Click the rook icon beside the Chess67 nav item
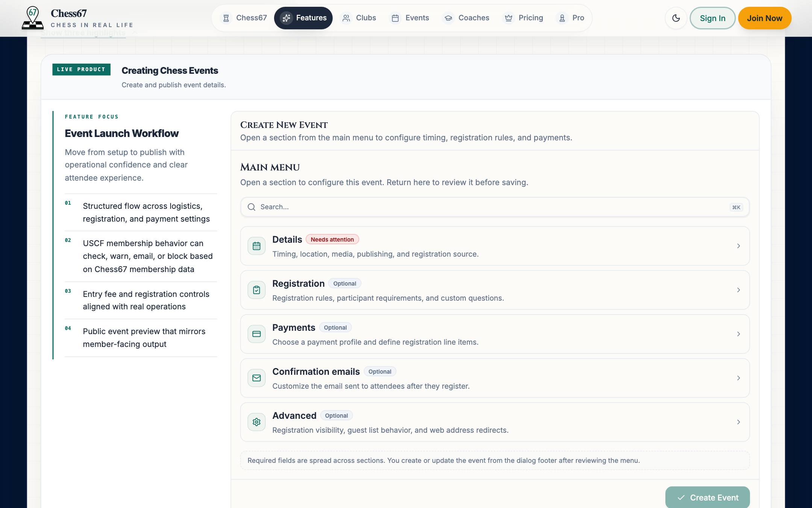The height and width of the screenshot is (508, 812). click(x=226, y=18)
